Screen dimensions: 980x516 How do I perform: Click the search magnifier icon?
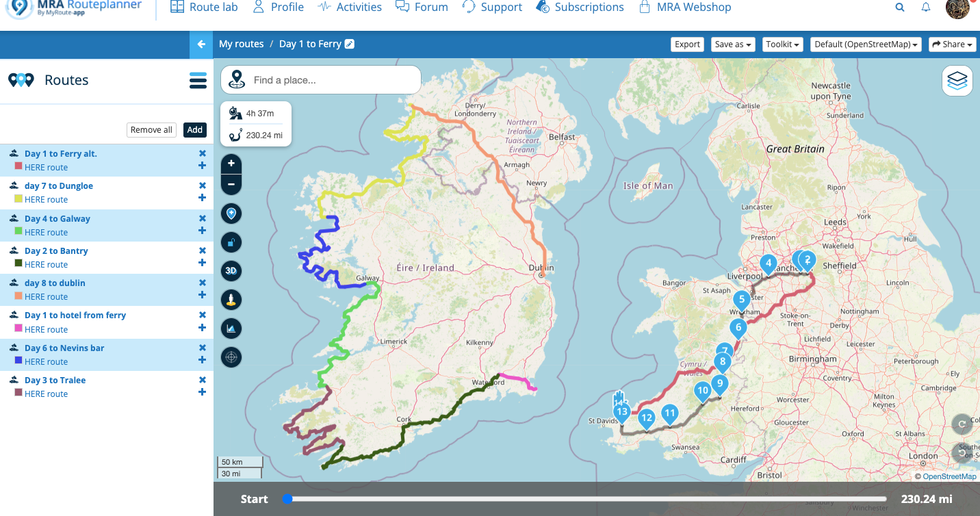click(900, 8)
